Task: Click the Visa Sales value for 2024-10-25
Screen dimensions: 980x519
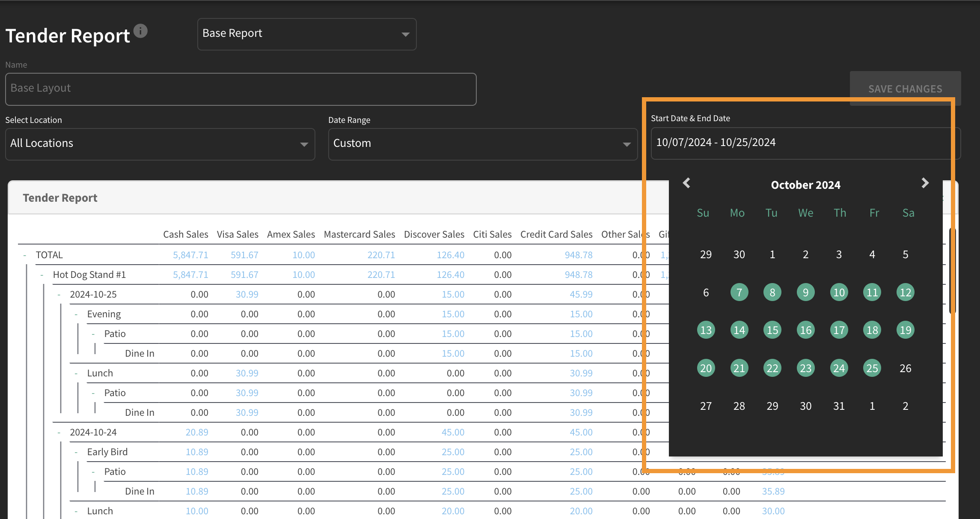Action: tap(247, 295)
